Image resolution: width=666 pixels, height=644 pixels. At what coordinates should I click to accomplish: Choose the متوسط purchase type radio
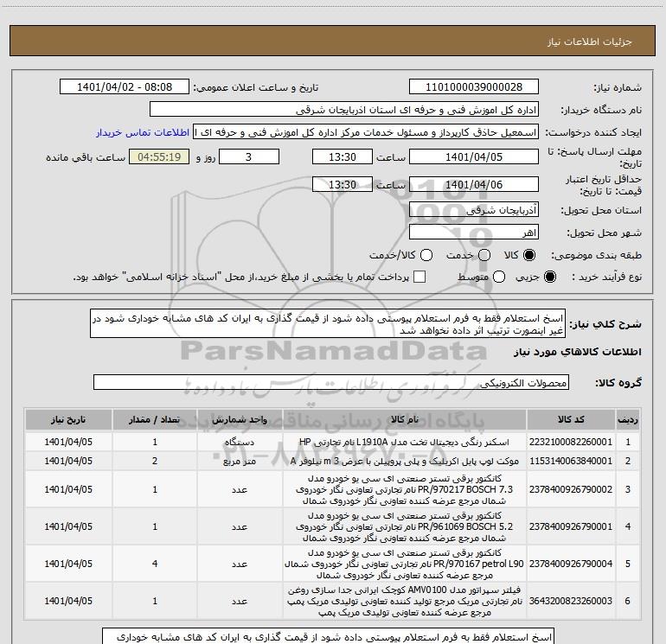(499, 277)
